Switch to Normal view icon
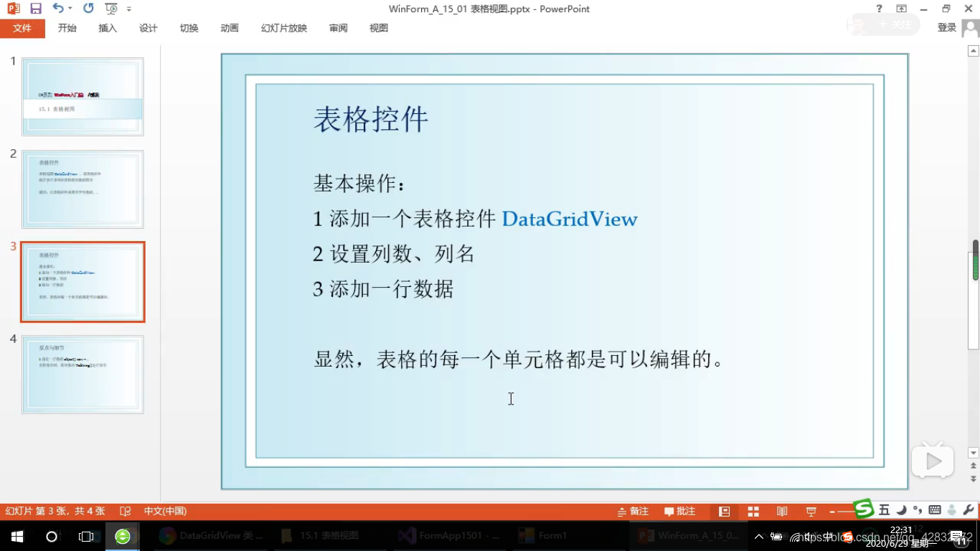This screenshot has height=551, width=980. [x=725, y=512]
